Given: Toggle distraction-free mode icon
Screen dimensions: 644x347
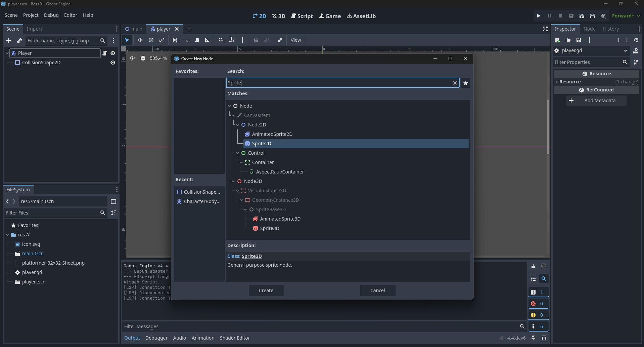Looking at the screenshot, I should [x=545, y=29].
